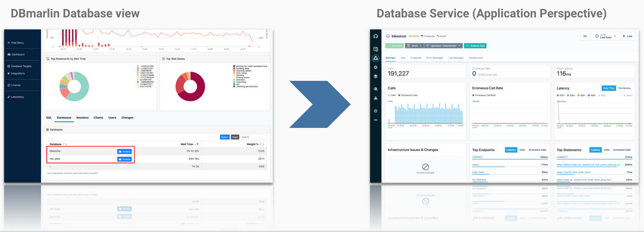
Task: Click the Settings gear icon in Instana sidebar
Action: 376,111
